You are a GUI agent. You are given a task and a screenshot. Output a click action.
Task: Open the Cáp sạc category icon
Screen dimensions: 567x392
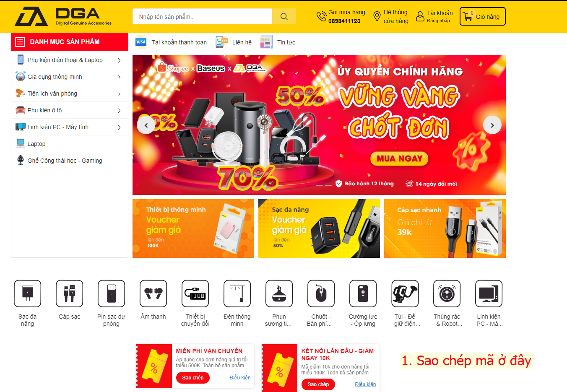(x=69, y=293)
